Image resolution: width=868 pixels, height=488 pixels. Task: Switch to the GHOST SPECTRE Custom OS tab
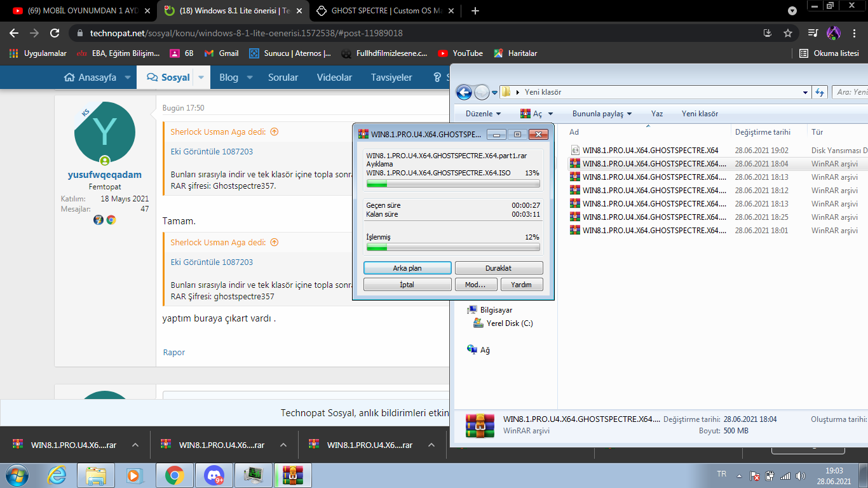(x=384, y=11)
